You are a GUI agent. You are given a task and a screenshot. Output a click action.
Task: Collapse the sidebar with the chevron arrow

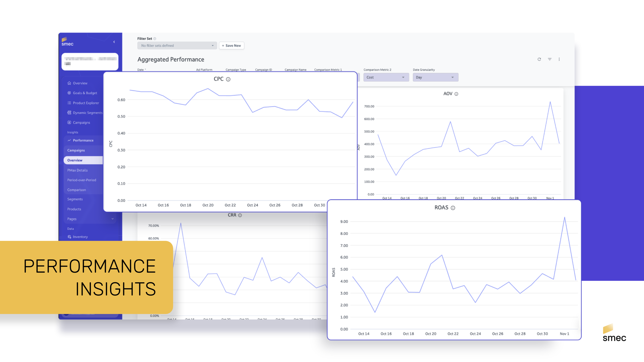click(114, 42)
